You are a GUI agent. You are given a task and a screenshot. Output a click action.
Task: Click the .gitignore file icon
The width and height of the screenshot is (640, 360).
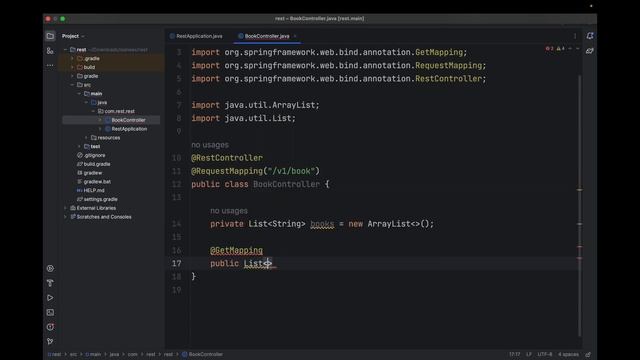pyautogui.click(x=80, y=155)
